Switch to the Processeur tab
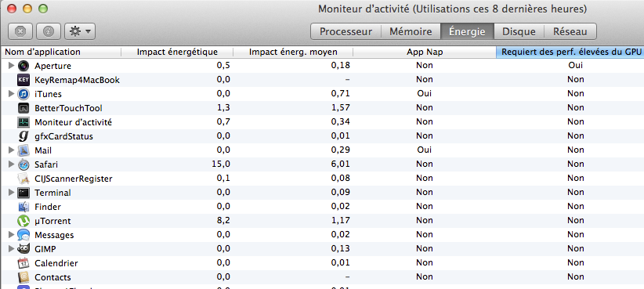The image size is (644, 289). [346, 31]
